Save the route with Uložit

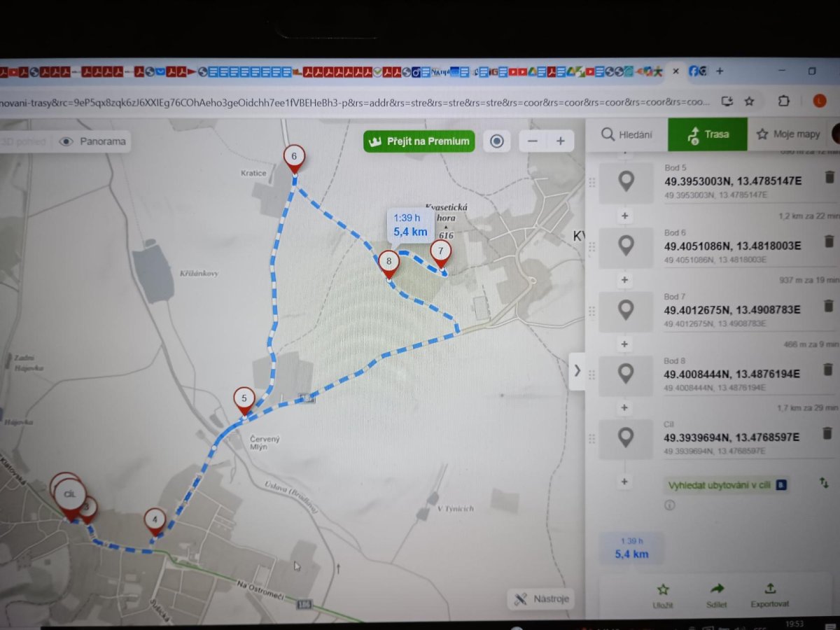(x=663, y=595)
